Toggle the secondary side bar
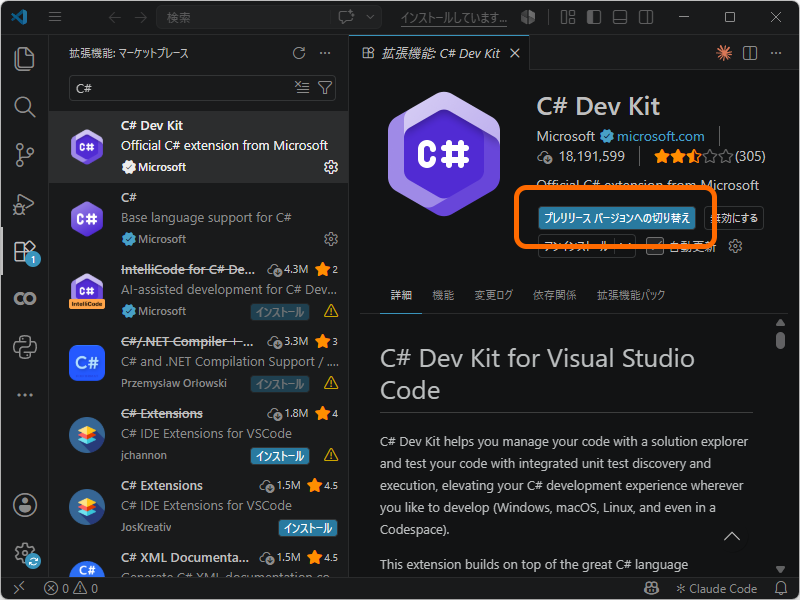Screen dimensions: 800x600 click(646, 17)
